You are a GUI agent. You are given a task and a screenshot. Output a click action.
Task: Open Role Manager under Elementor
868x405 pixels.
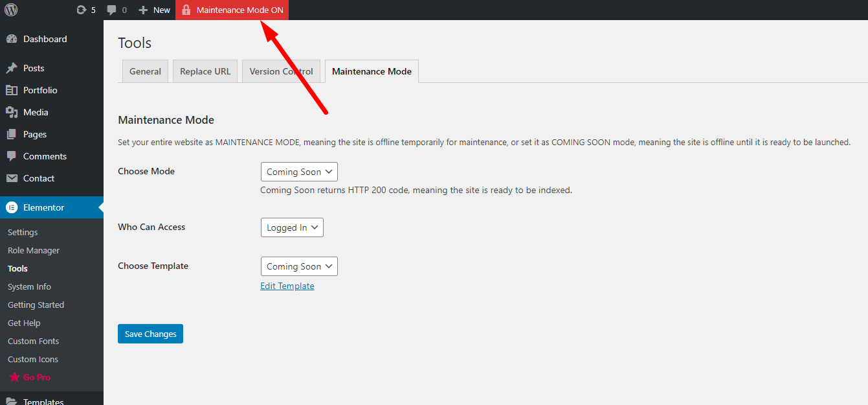[x=34, y=250]
